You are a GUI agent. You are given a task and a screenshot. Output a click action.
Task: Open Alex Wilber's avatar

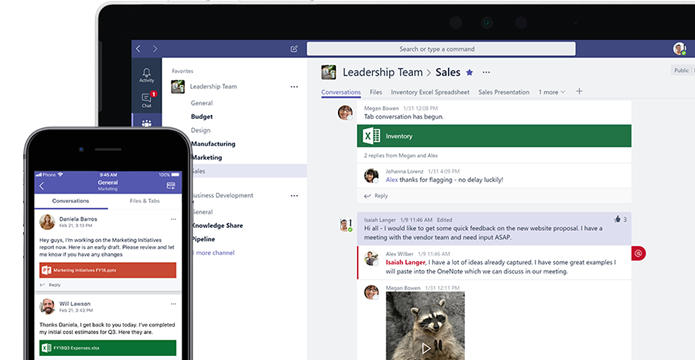pos(371,258)
